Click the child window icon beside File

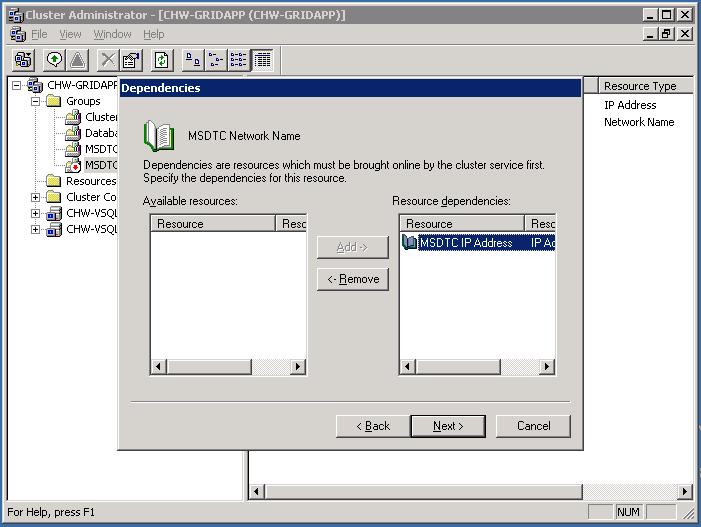pyautogui.click(x=18, y=34)
